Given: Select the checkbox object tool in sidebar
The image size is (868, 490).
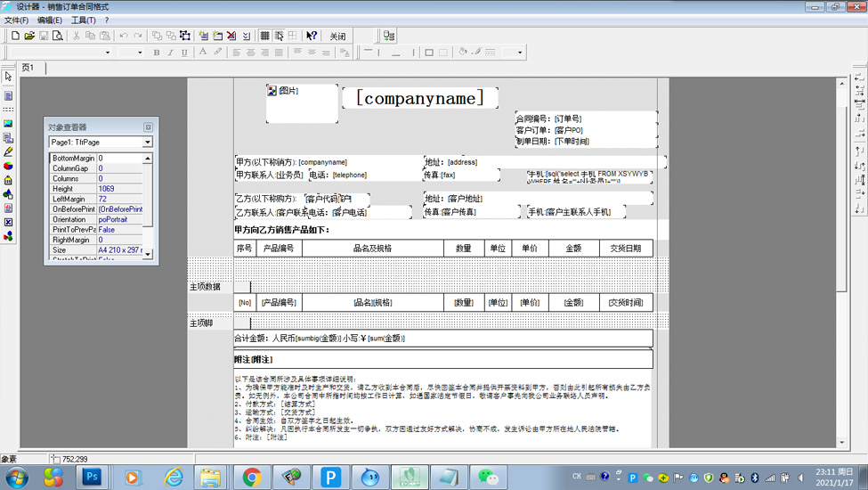Looking at the screenshot, I should (x=8, y=222).
